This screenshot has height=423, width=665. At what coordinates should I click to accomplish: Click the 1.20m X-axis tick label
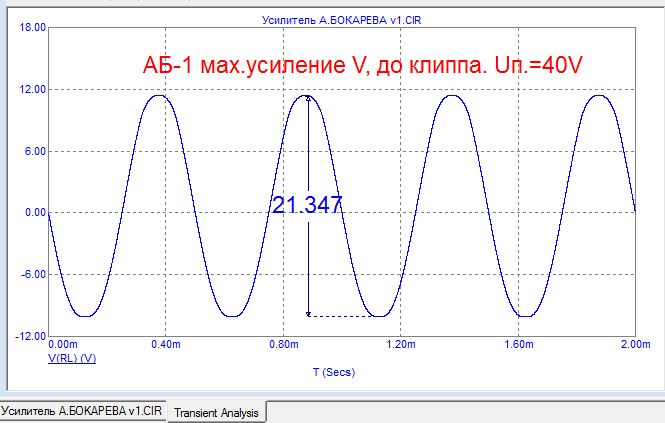[400, 345]
